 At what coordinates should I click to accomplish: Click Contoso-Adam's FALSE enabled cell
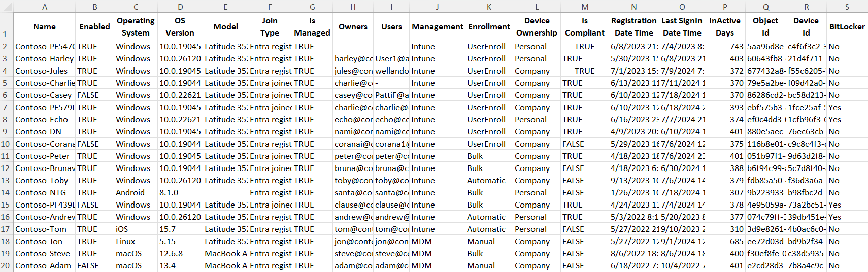pos(95,265)
